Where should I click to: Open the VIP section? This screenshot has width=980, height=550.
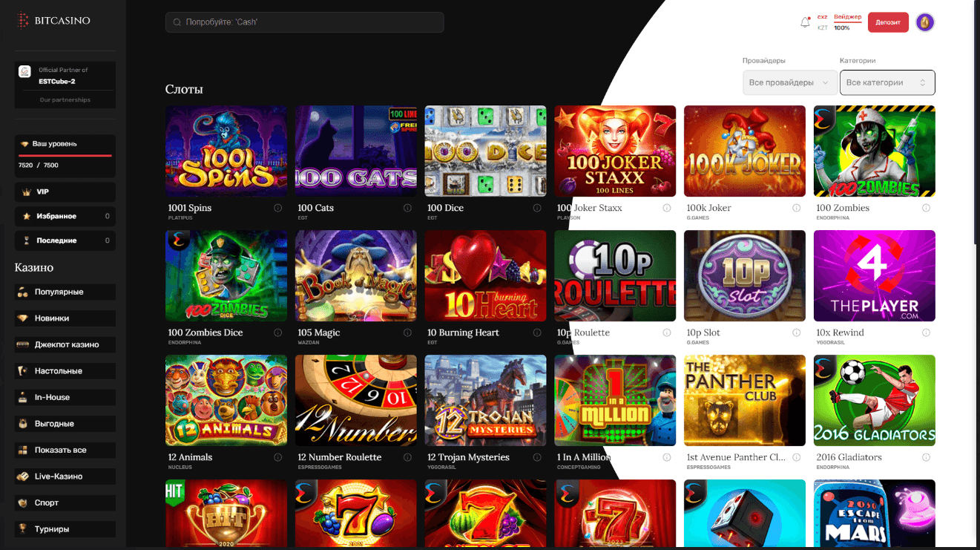tap(65, 191)
